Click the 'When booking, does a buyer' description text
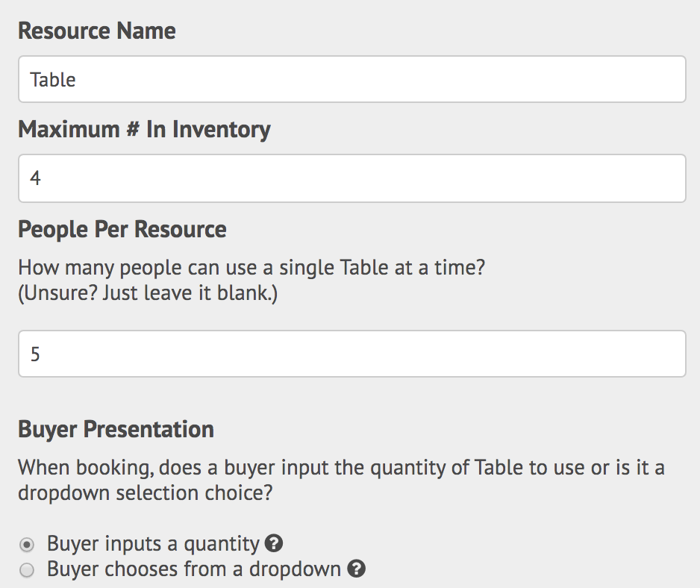700x588 pixels. (342, 468)
